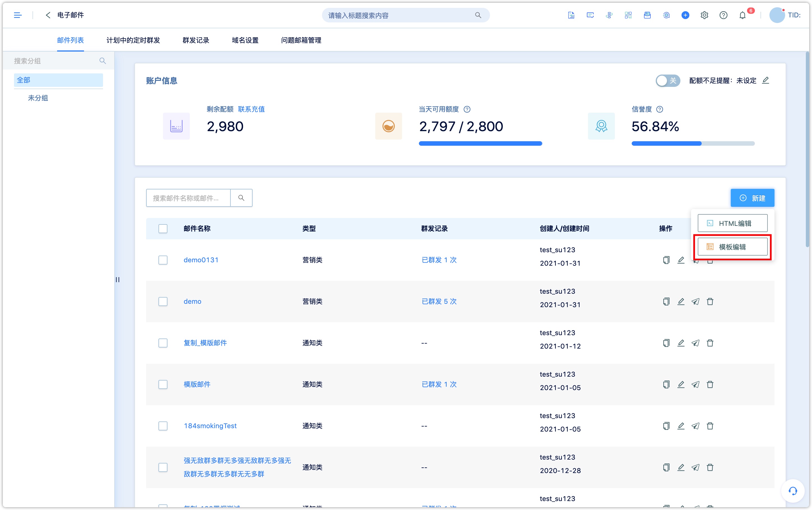Check the 复制_模版邮件 row checkbox
812x510 pixels.
[163, 343]
